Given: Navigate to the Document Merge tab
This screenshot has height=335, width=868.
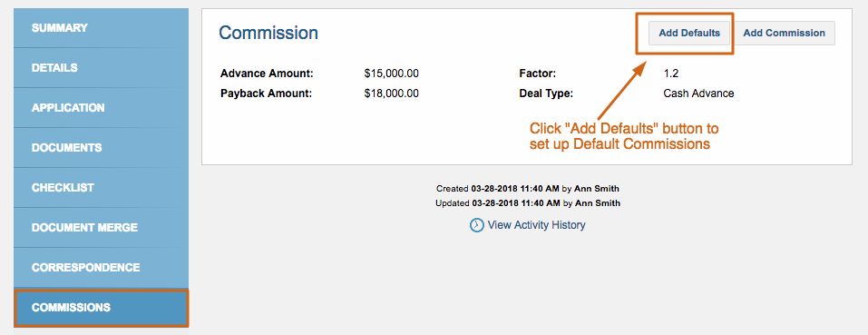Looking at the screenshot, I should 101,228.
